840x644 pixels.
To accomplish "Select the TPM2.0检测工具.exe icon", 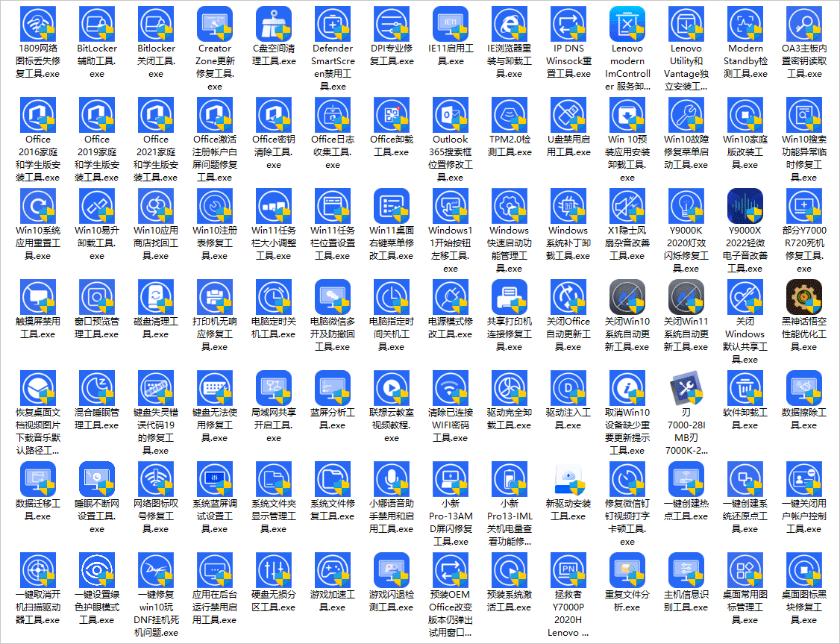I will pos(510,116).
